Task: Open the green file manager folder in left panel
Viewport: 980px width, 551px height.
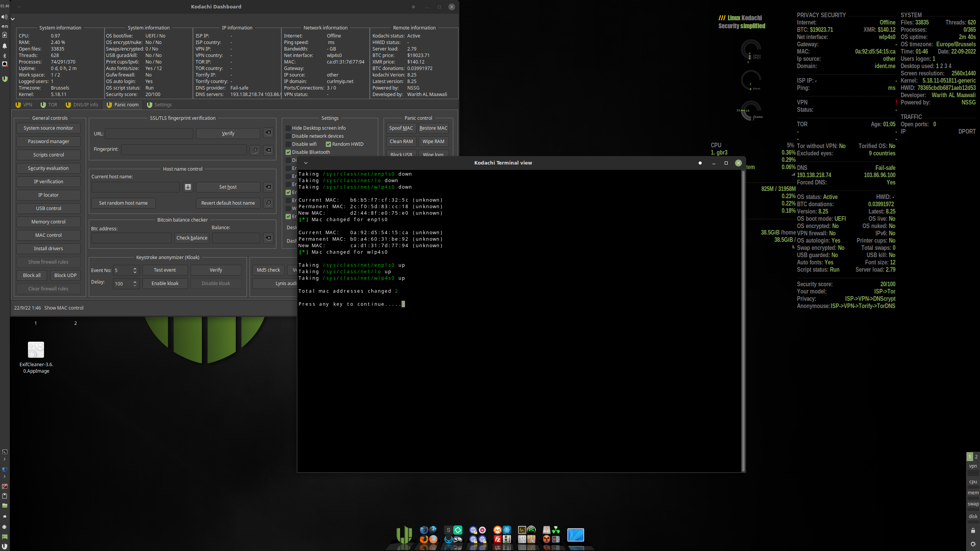Action: click(x=5, y=505)
